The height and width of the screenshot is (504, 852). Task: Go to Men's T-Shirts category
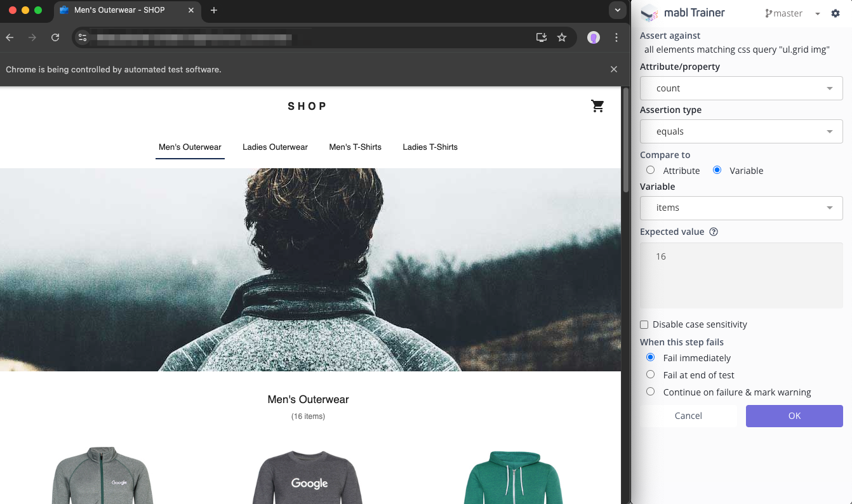point(355,147)
